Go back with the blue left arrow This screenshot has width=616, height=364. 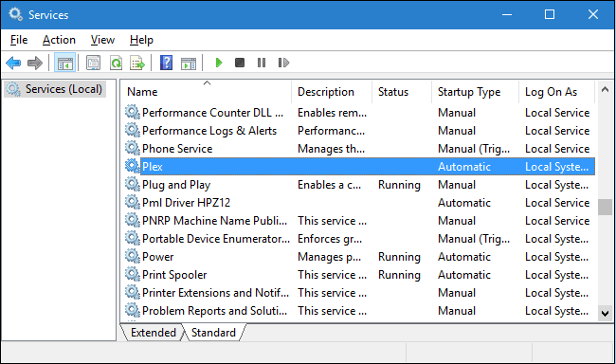(x=13, y=63)
